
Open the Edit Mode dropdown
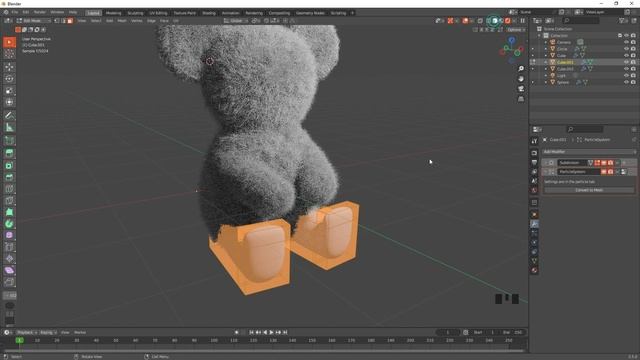click(33, 20)
